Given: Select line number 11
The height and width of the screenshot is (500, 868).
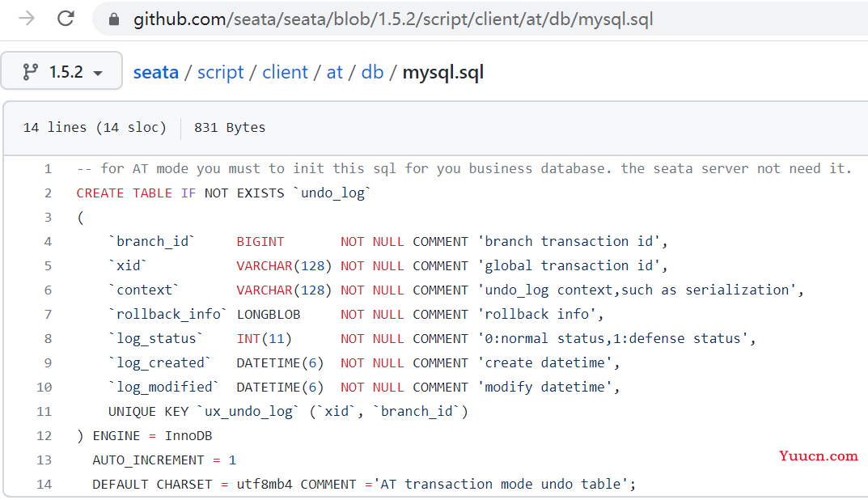Looking at the screenshot, I should (44, 411).
